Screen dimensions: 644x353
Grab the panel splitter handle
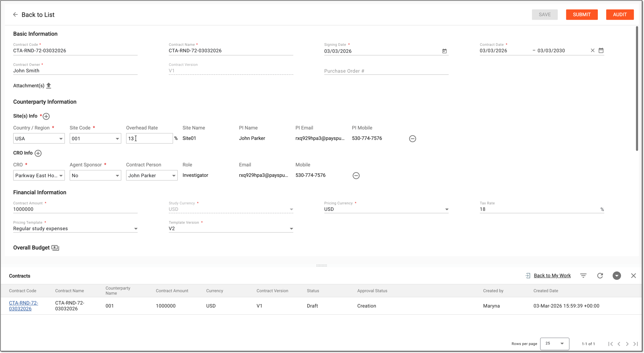point(321,265)
